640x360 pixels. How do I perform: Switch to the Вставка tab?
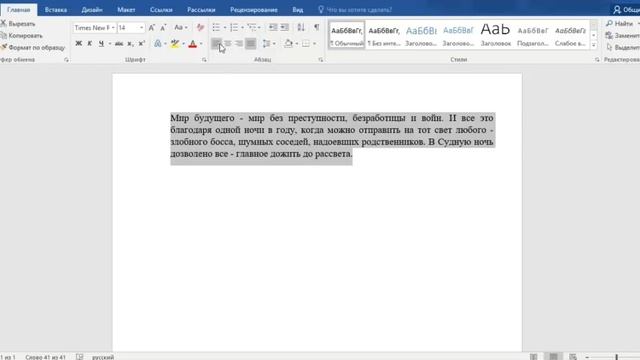pyautogui.click(x=56, y=9)
